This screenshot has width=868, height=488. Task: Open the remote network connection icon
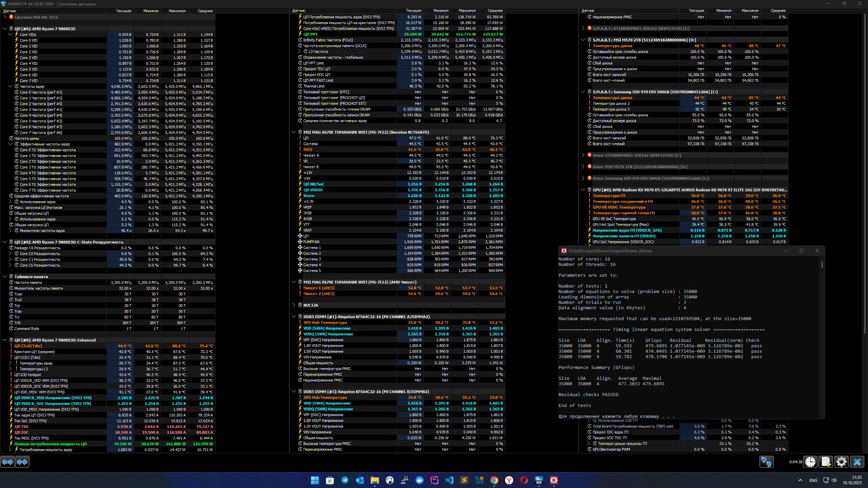point(766,462)
